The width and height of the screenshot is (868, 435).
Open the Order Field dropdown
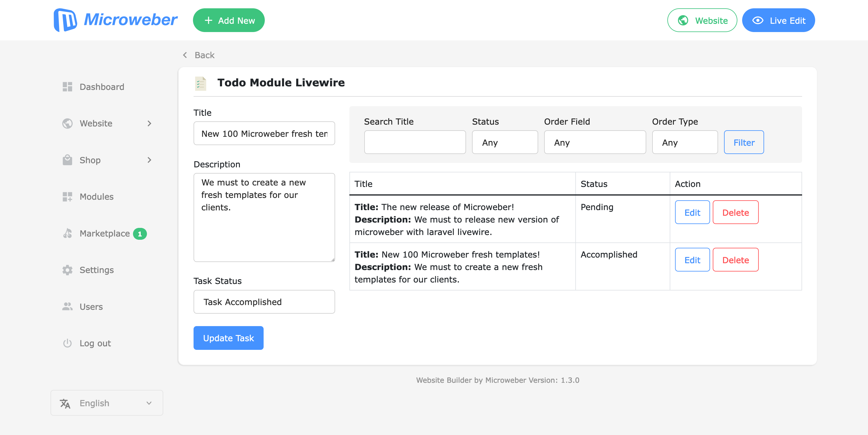[x=595, y=142]
